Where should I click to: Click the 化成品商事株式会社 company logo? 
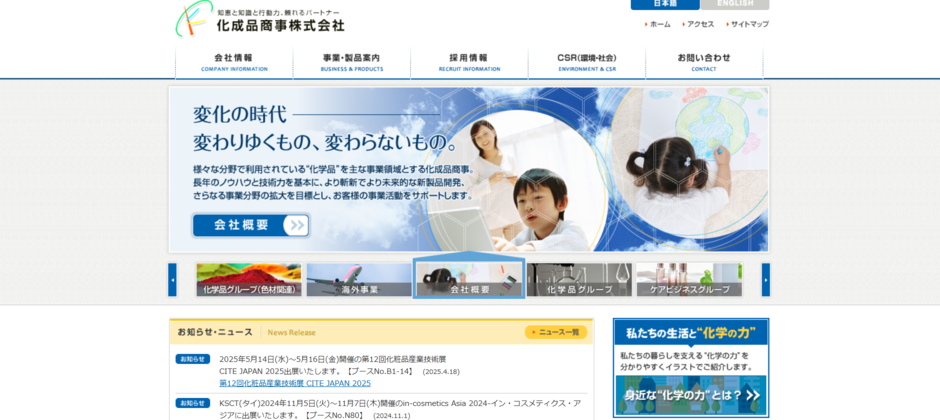(x=261, y=20)
